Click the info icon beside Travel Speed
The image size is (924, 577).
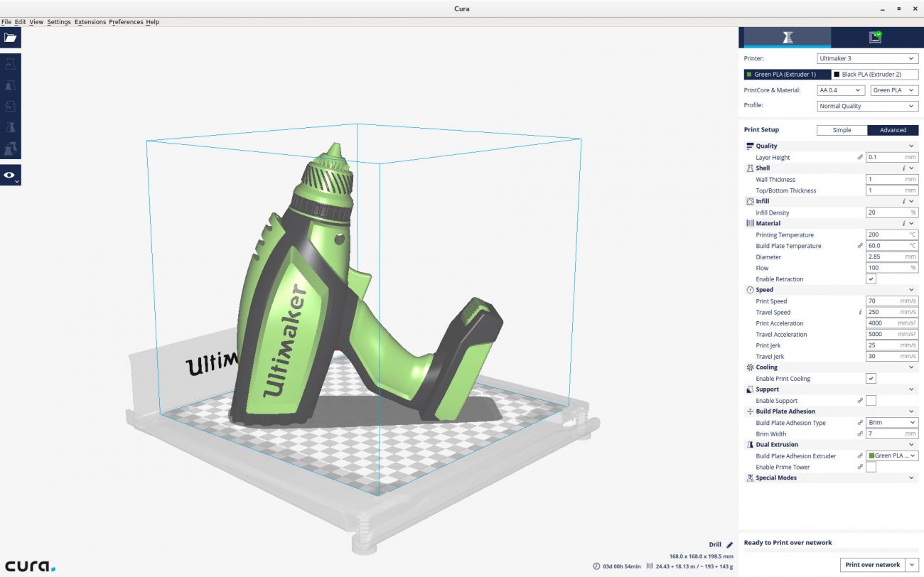(x=860, y=312)
